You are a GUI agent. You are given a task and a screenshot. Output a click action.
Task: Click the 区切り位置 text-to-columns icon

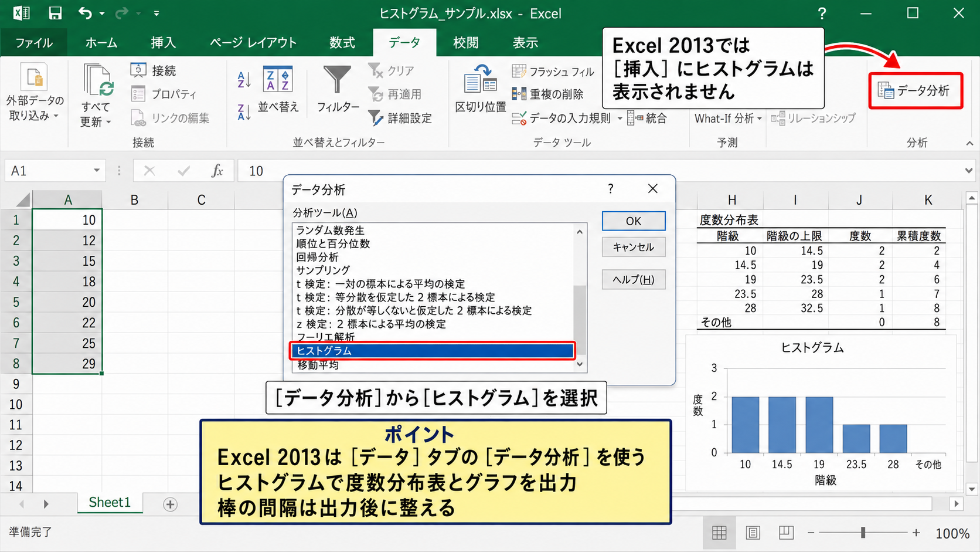pos(481,79)
